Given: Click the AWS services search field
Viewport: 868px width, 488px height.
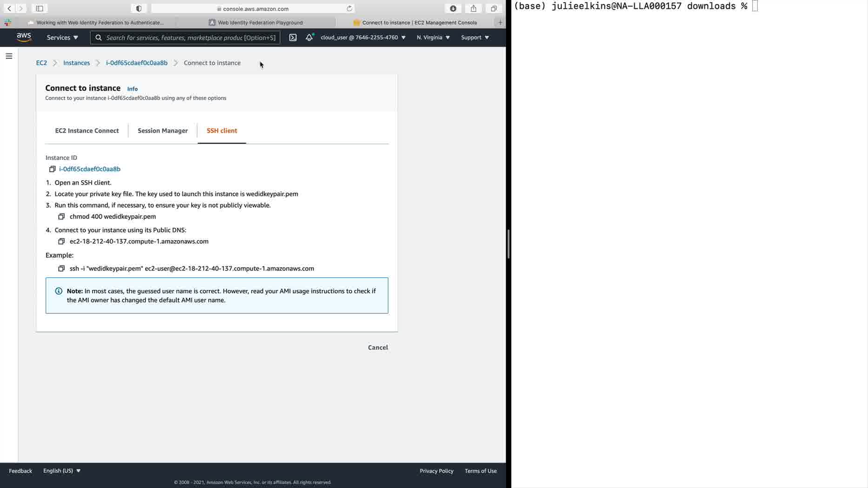Looking at the screenshot, I should [185, 37].
